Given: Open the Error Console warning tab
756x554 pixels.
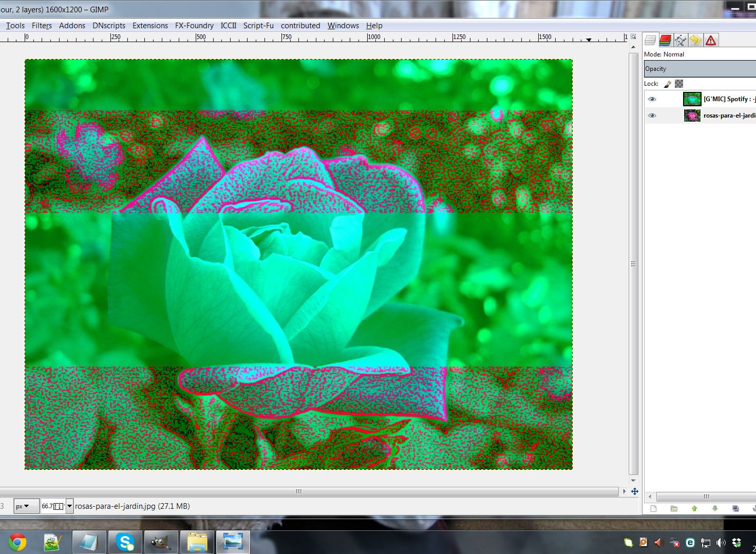Looking at the screenshot, I should 711,40.
